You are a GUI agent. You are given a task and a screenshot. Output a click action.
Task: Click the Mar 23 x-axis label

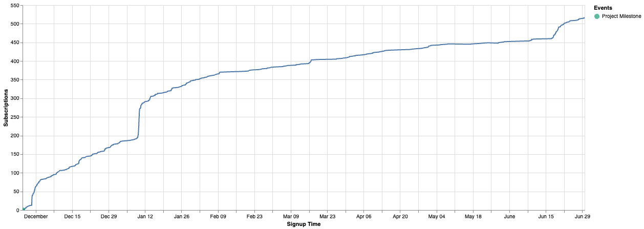[x=327, y=217]
